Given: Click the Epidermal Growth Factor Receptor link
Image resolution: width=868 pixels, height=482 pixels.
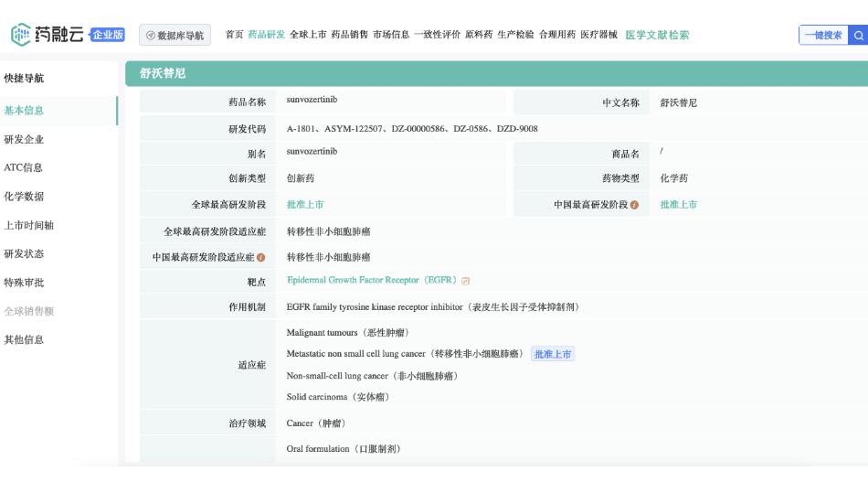Looking at the screenshot, I should [x=371, y=280].
